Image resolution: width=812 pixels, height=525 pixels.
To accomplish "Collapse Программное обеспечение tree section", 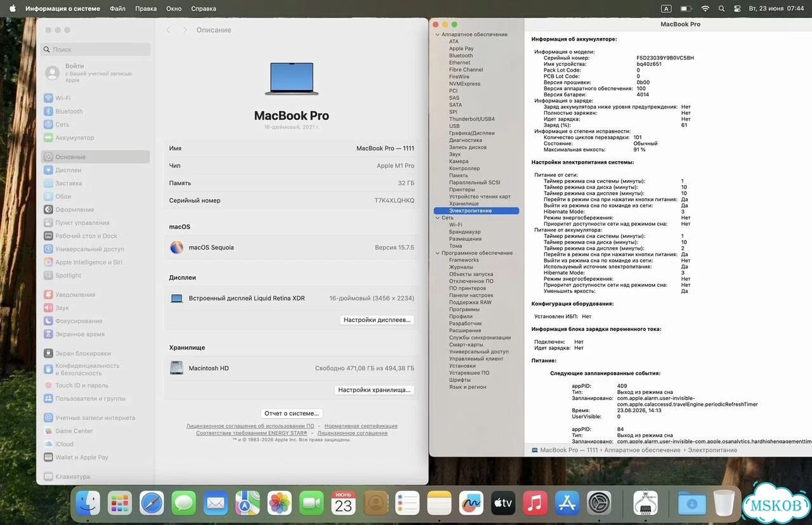I will pos(437,253).
